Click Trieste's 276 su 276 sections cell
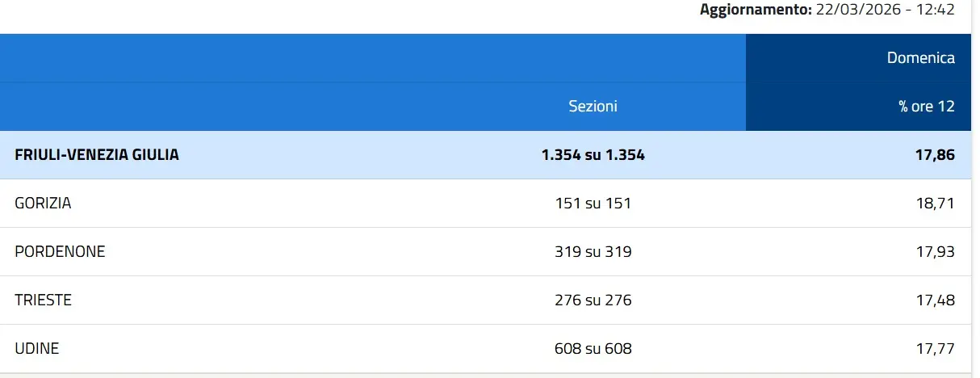Screen dimensions: 980x378 [x=593, y=300]
